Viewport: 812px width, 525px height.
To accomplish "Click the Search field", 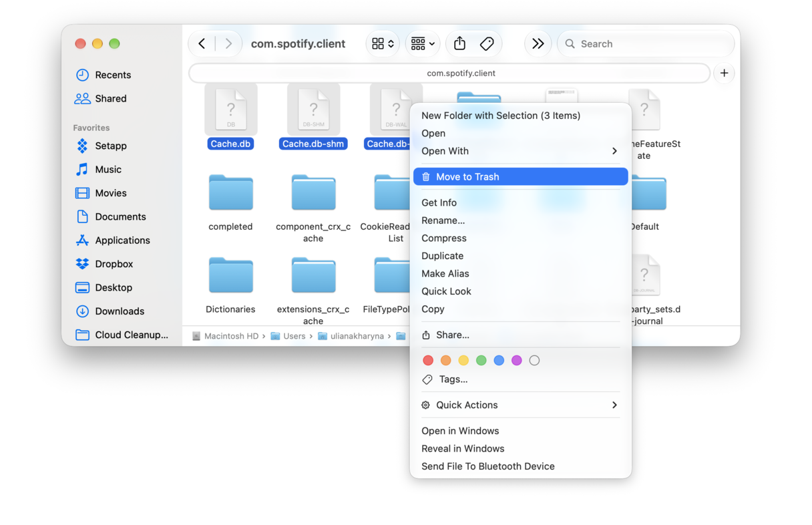I will pyautogui.click(x=646, y=43).
